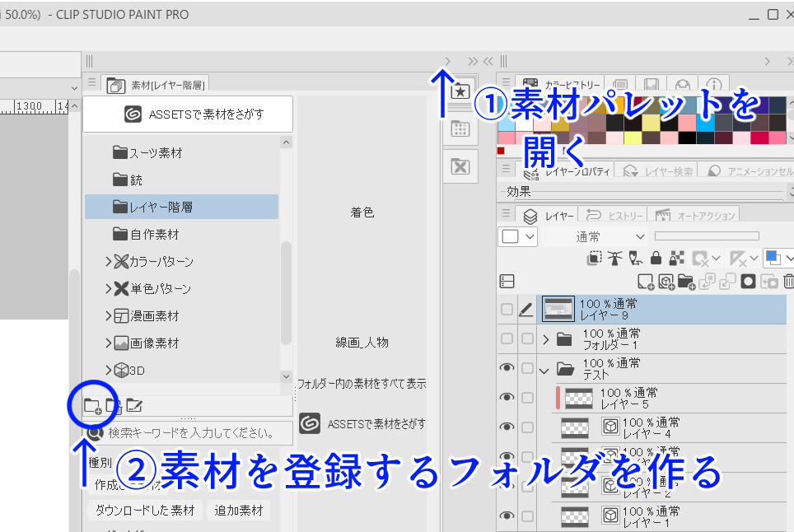
Task: Select the 追加素材 filter
Action: [239, 511]
